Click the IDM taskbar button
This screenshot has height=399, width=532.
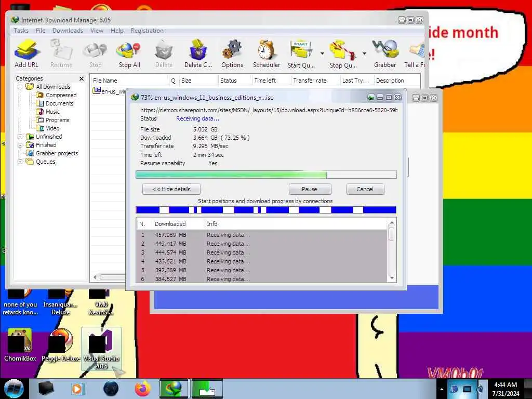pyautogui.click(x=174, y=389)
